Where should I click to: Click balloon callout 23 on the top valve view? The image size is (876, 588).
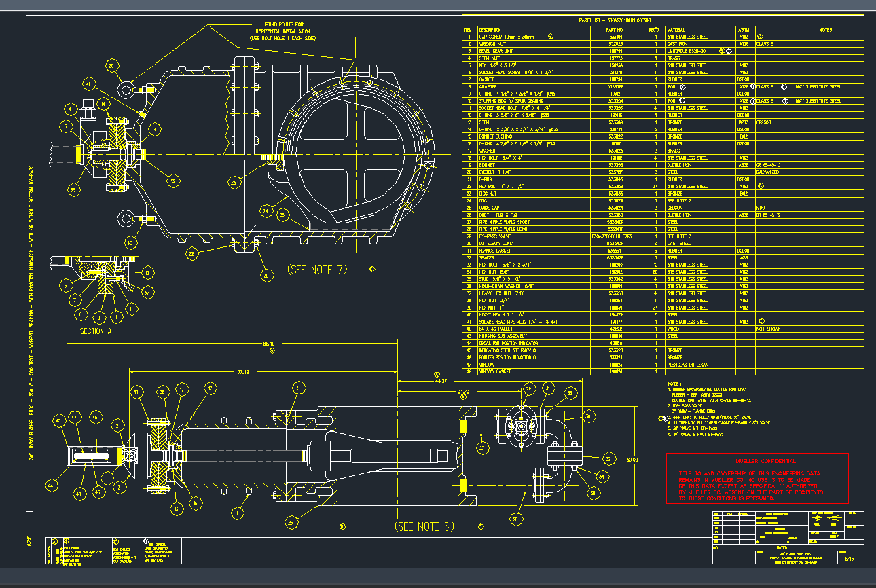[234, 182]
